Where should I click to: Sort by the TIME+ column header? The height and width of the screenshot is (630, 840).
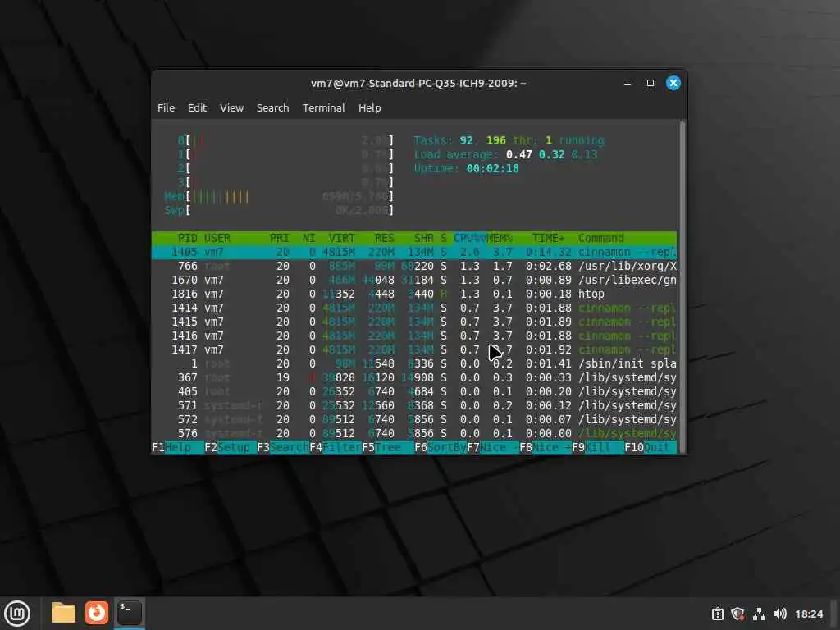[x=548, y=239]
